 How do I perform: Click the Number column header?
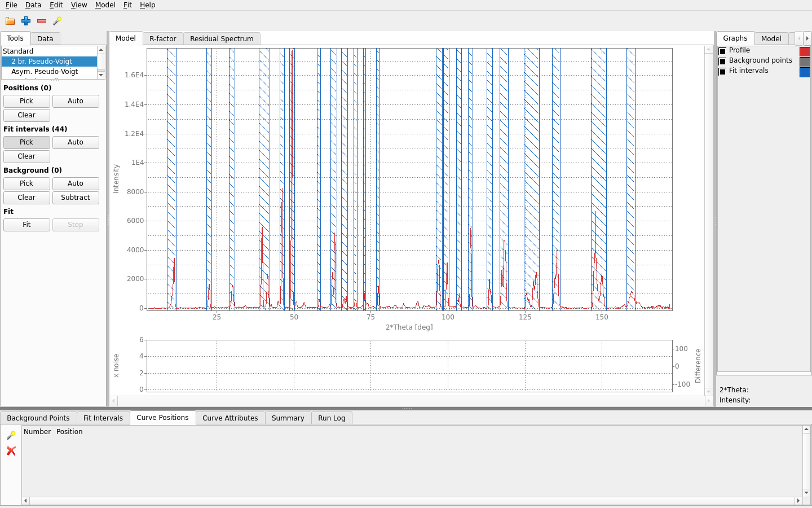(x=37, y=432)
